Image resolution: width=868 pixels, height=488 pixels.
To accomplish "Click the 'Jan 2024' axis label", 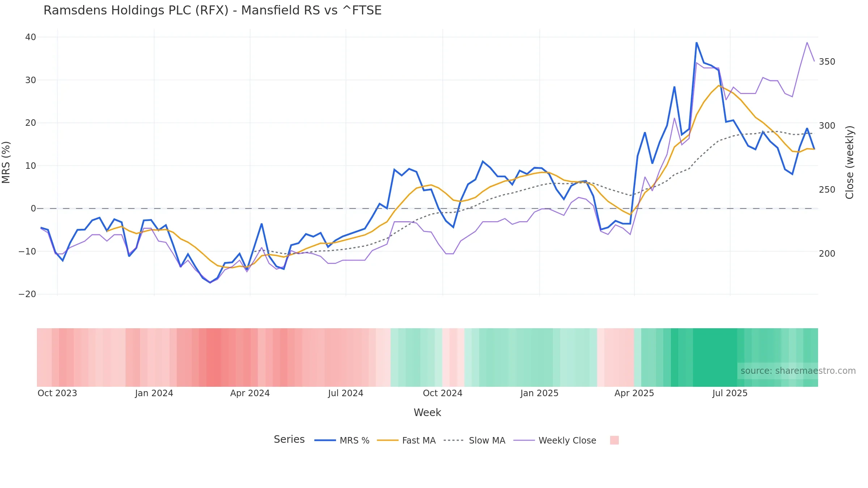I will tap(154, 393).
